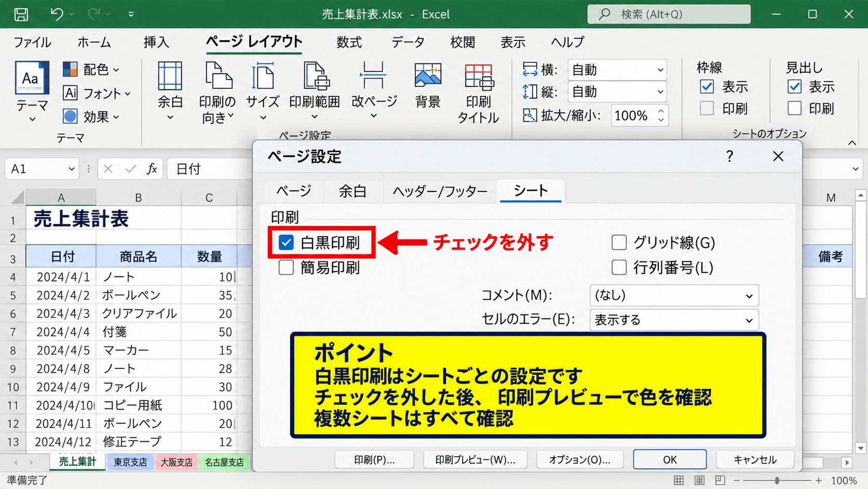The width and height of the screenshot is (868, 489).
Task: Click the Save icon in title bar
Action: pos(21,14)
